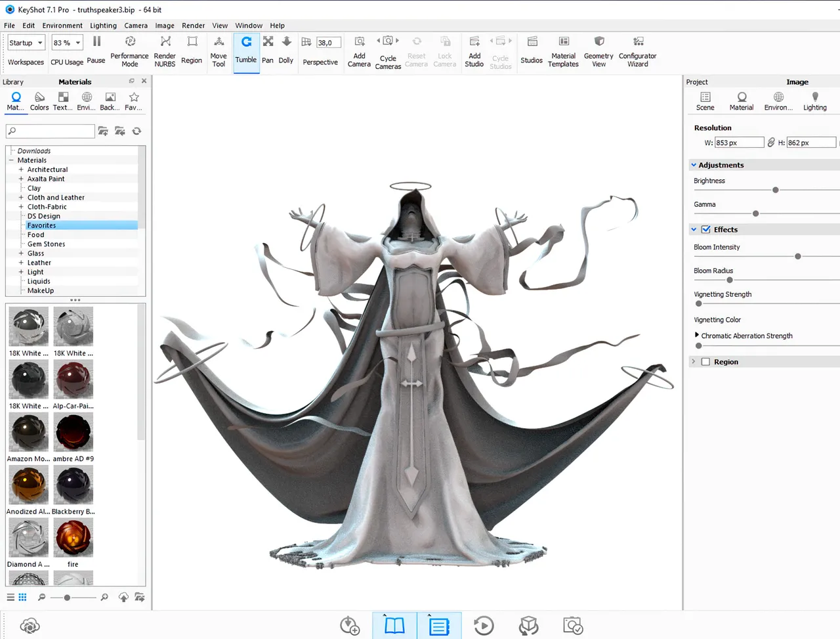Viewport: 840px width, 639px height.
Task: Open the Animation timeline from bottom bar
Action: coord(484,626)
